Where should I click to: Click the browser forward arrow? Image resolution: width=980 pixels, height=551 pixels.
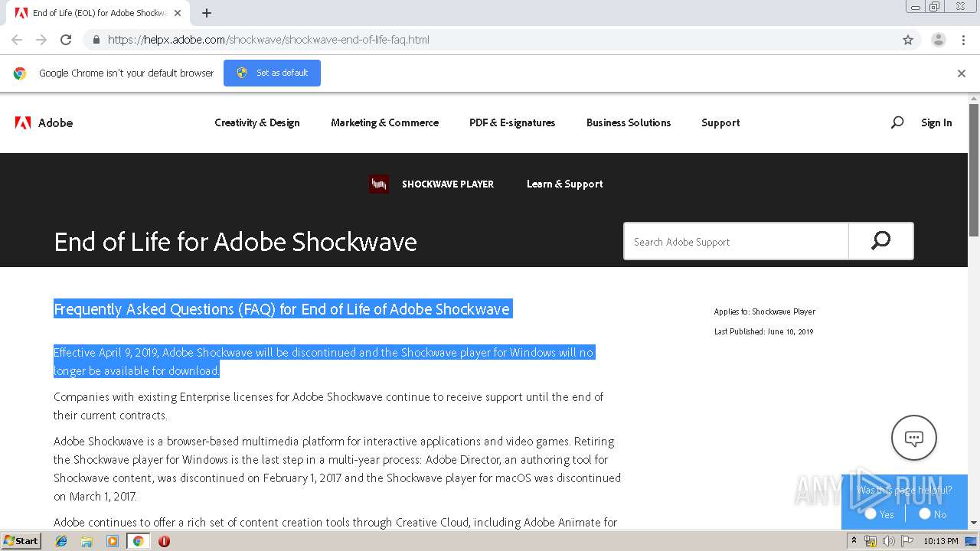point(41,40)
